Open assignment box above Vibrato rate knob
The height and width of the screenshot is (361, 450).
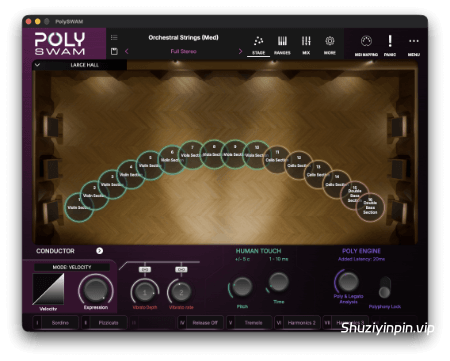(x=181, y=269)
